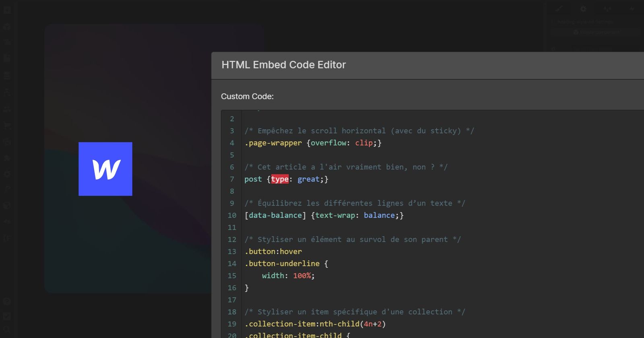
Task: Open the Assets panel in left sidebar
Action: point(7,142)
